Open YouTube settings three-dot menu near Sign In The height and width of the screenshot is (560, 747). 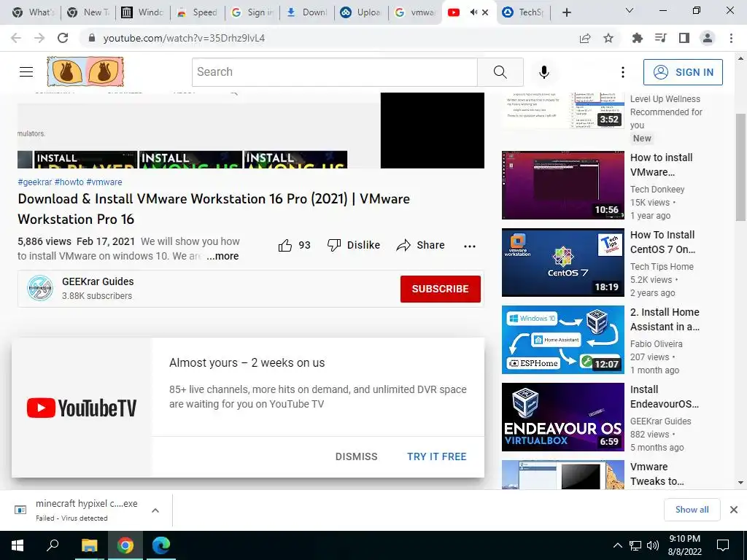[623, 72]
